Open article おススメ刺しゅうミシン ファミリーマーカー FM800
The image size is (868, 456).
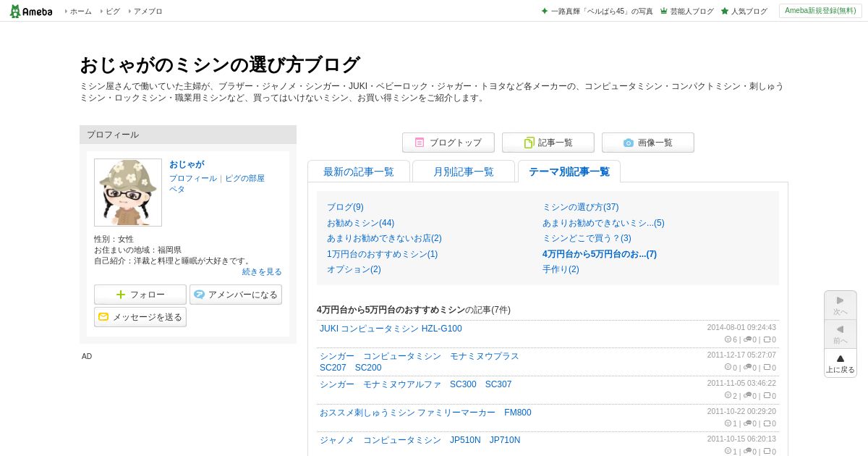pos(425,413)
